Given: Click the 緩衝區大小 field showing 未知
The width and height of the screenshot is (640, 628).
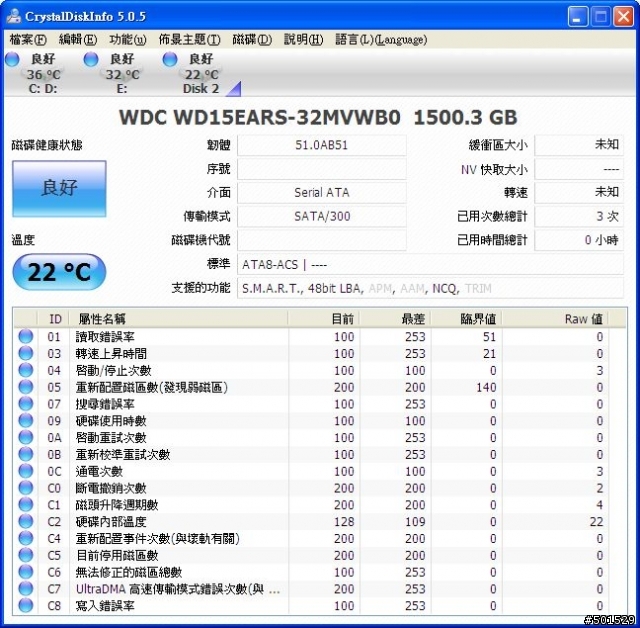Looking at the screenshot, I should point(579,145).
